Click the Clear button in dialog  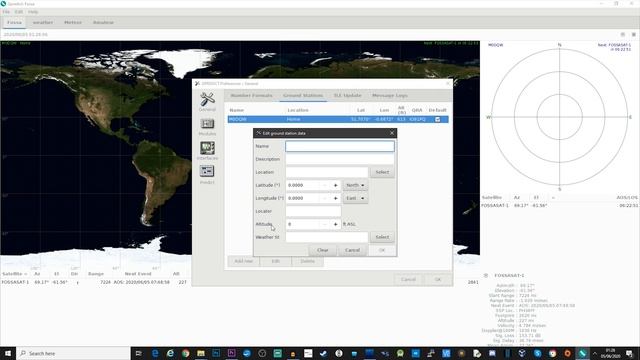coord(322,250)
